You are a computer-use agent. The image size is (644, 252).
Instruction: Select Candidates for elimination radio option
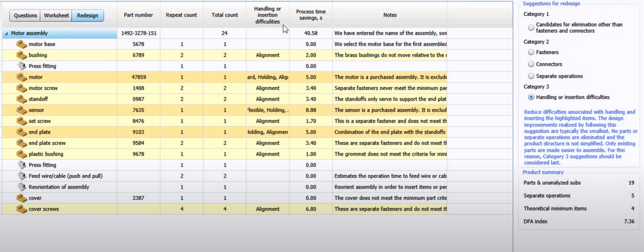tap(531, 28)
